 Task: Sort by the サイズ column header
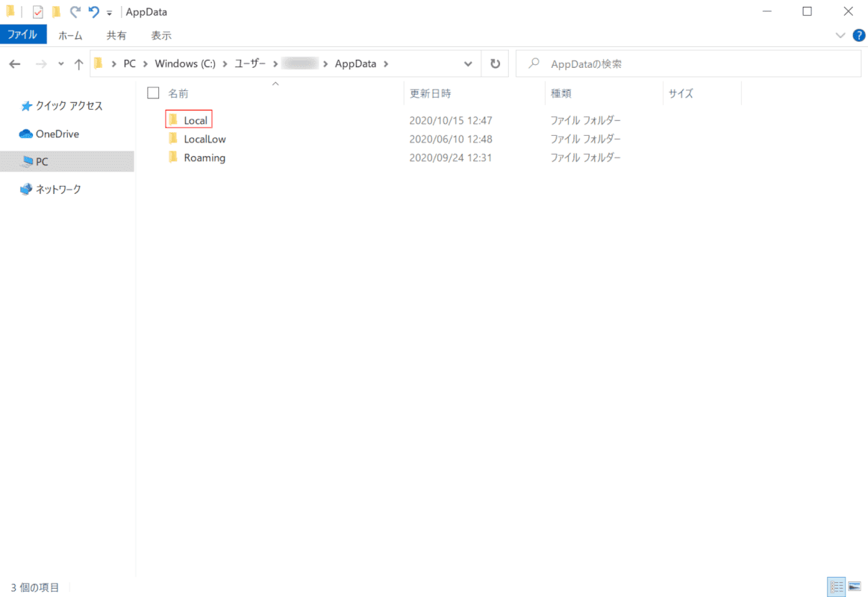[681, 93]
